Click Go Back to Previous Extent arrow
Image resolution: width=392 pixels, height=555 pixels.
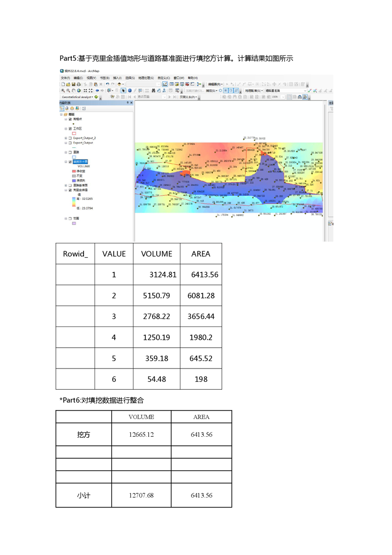[97, 91]
